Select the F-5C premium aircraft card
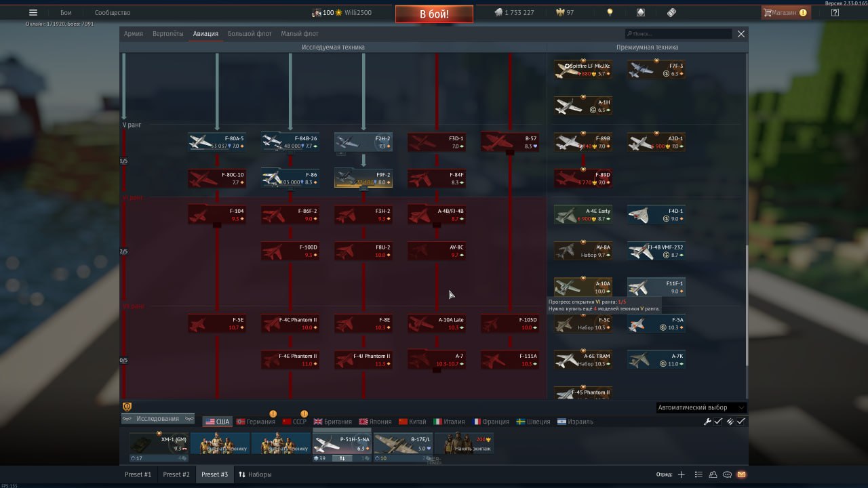Viewport: 868px width, 488px height. 583,323
